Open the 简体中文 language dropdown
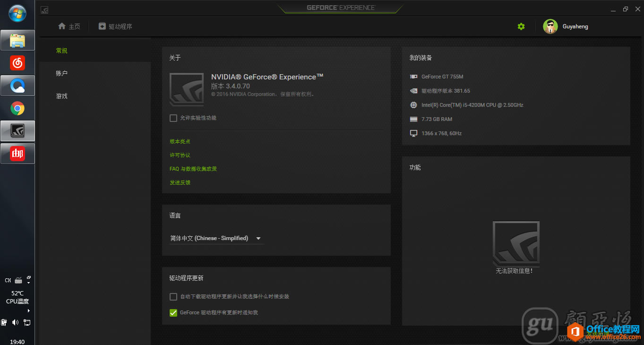Viewport: 644px width, 345px height. click(216, 238)
